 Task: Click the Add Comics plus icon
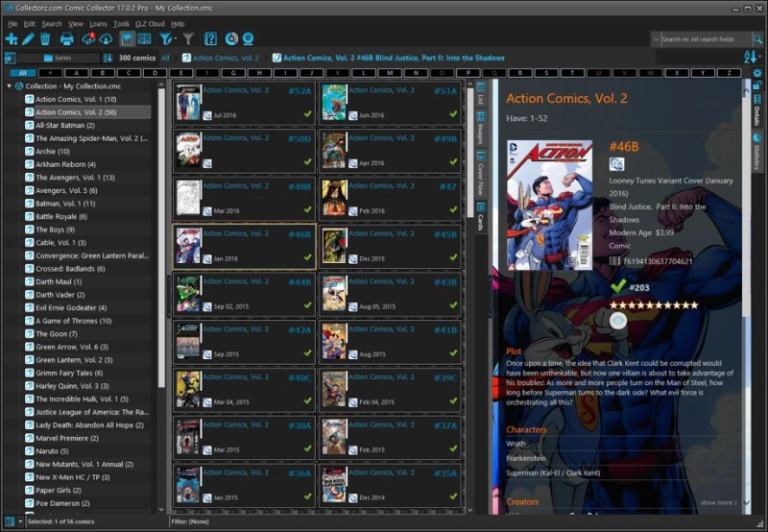coord(12,39)
